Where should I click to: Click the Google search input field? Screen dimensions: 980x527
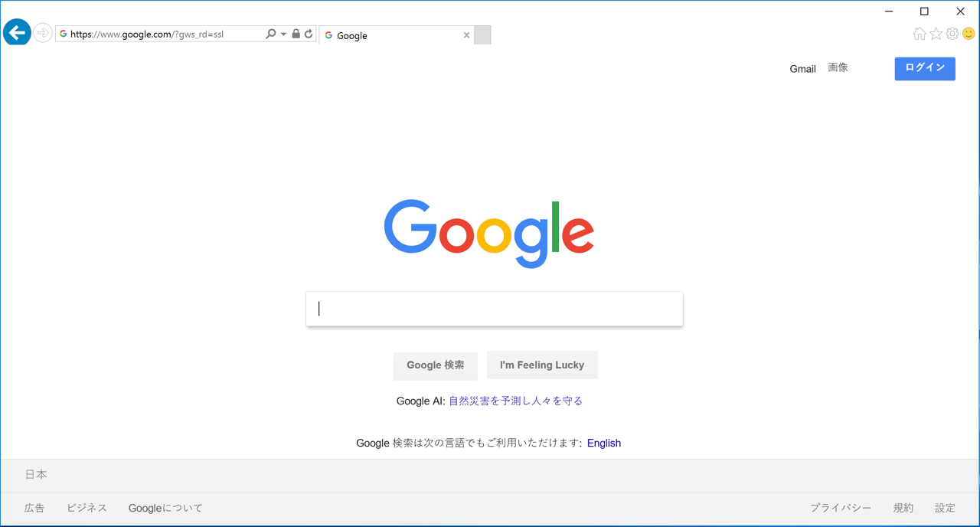pyautogui.click(x=494, y=309)
